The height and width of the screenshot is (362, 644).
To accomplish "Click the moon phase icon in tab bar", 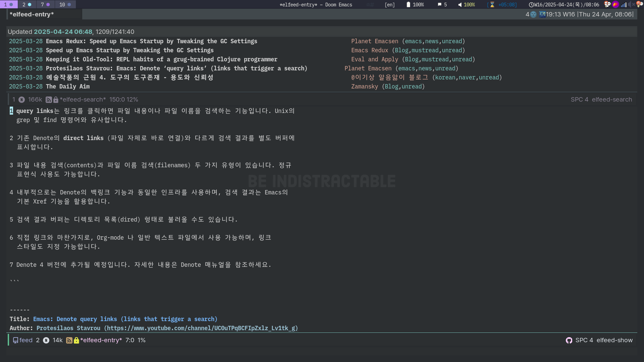I will tap(533, 14).
